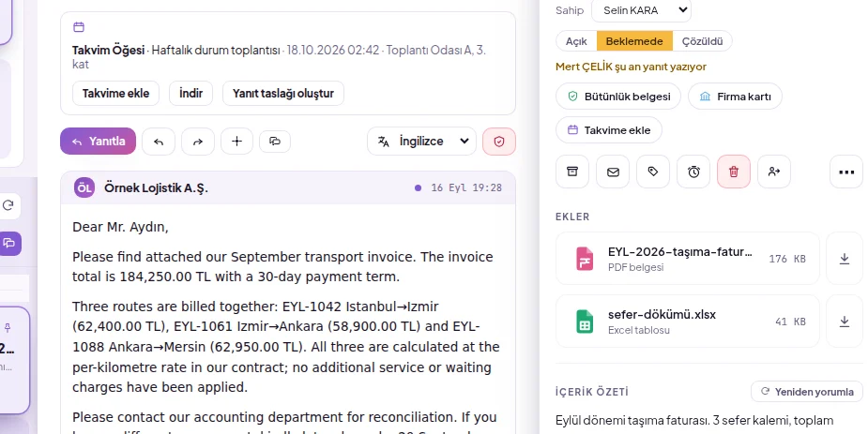Mark status as Çözüldü

pyautogui.click(x=702, y=41)
